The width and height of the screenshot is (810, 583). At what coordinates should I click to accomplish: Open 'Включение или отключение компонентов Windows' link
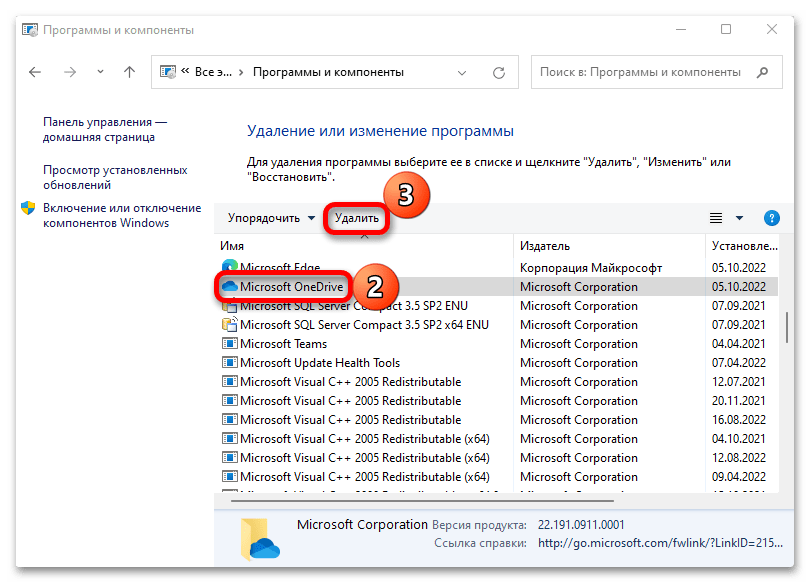pos(122,215)
